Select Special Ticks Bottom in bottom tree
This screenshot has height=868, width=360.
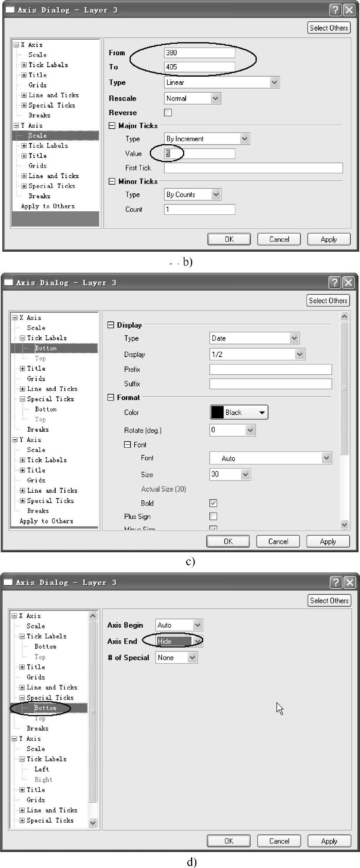coord(45,708)
